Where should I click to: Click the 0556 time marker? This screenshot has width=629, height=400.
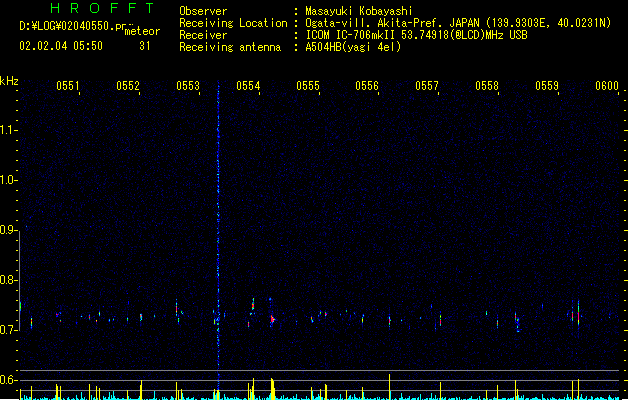point(367,85)
